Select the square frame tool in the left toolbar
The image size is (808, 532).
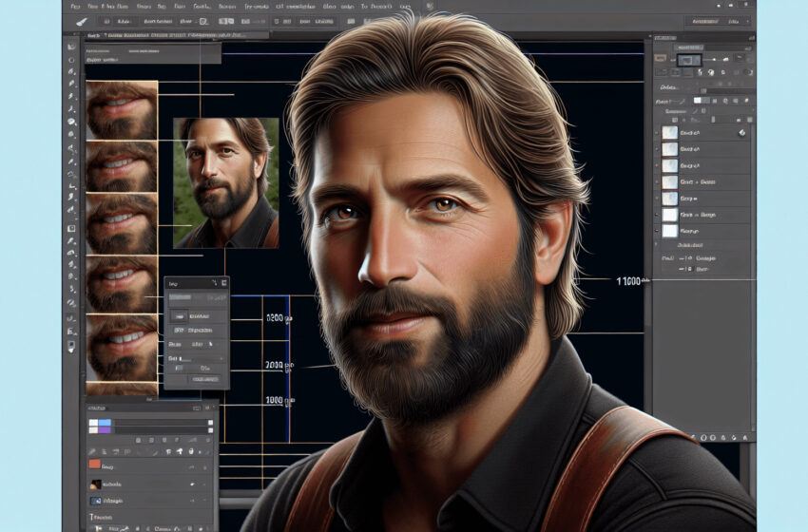tap(71, 228)
